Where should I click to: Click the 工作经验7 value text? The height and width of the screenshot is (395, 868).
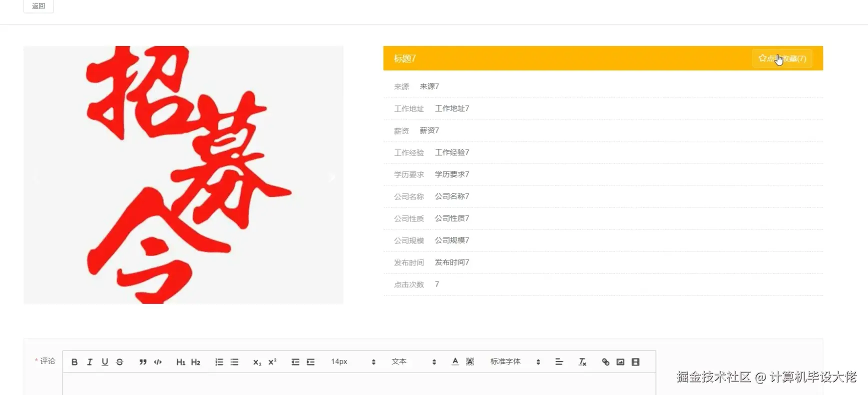click(x=452, y=152)
